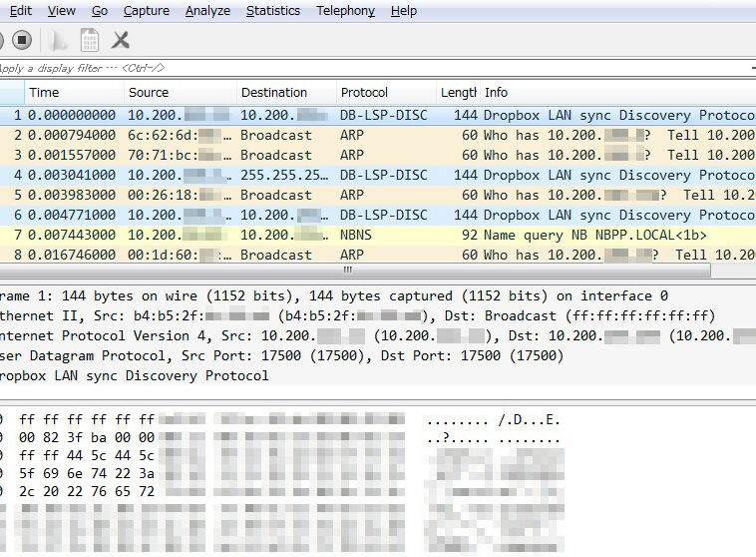756x557 pixels.
Task: Sort by the Destination column header
Action: pos(286,92)
